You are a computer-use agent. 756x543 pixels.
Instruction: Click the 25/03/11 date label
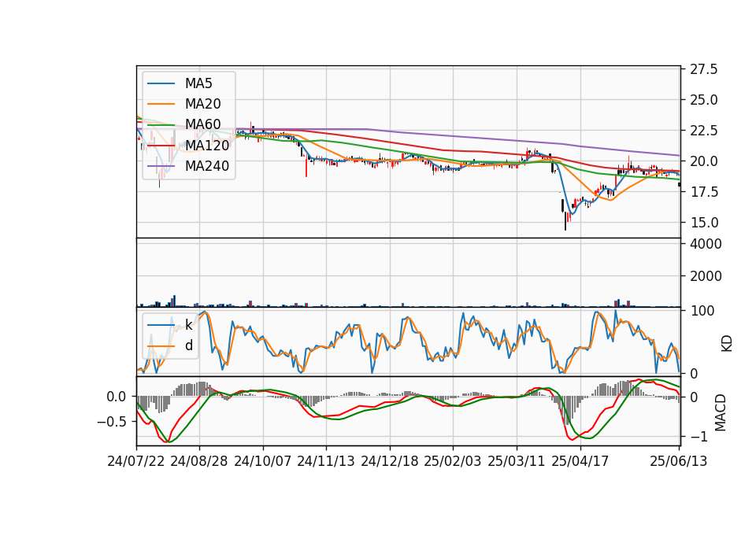point(517,461)
